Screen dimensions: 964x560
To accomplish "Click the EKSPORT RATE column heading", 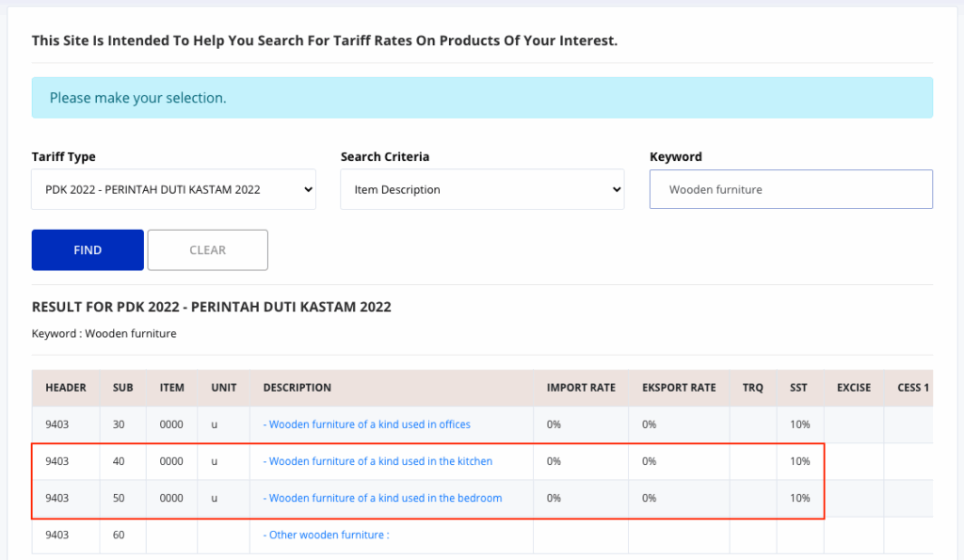I will pos(679,388).
